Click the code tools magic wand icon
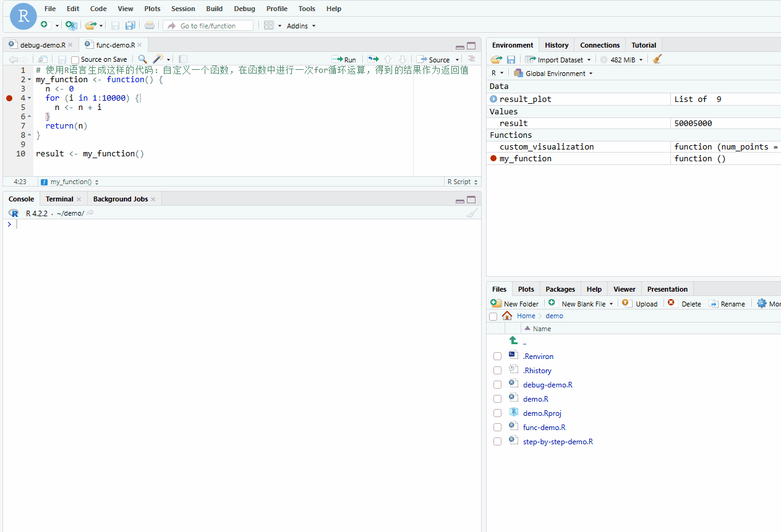This screenshot has height=532, width=781. (158, 59)
